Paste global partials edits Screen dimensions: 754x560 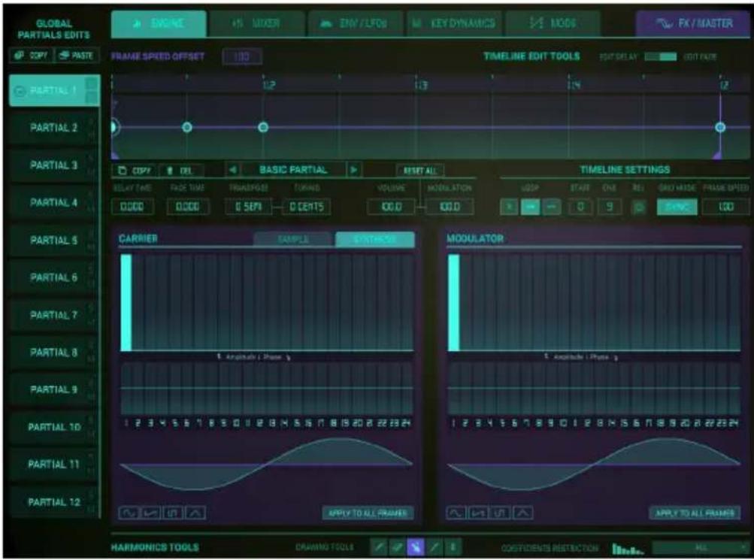pos(77,56)
